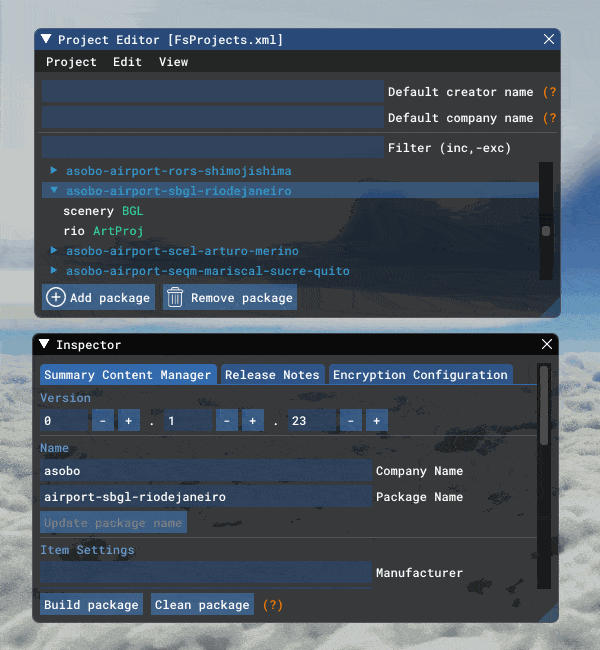Click the Add package button
The height and width of the screenshot is (650, 600).
click(x=98, y=298)
